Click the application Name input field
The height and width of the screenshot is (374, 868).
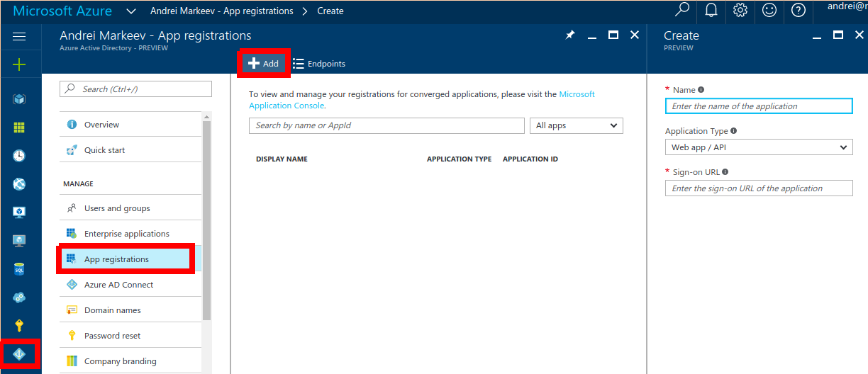[759, 106]
